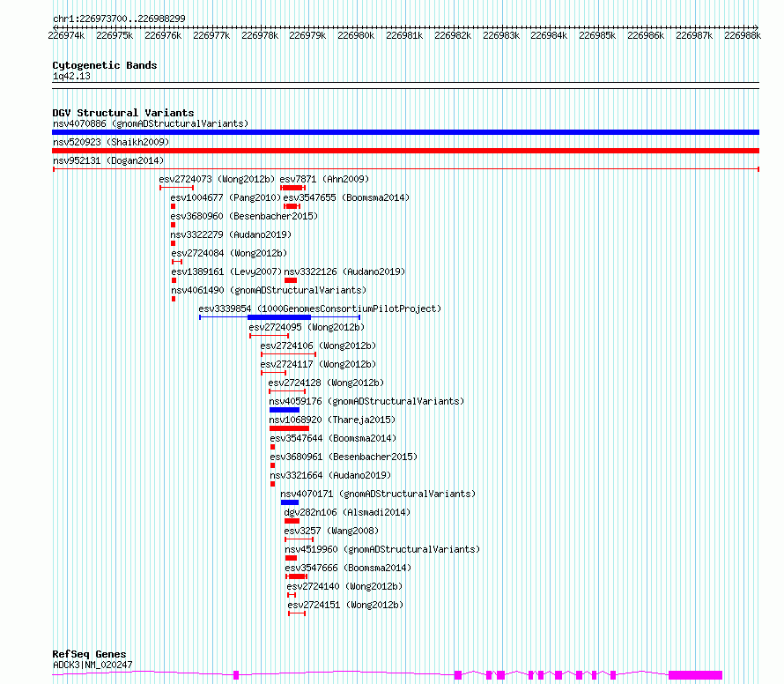Open the nsv952131 (Dogan2014) label
The height and width of the screenshot is (684, 784).
[108, 160]
